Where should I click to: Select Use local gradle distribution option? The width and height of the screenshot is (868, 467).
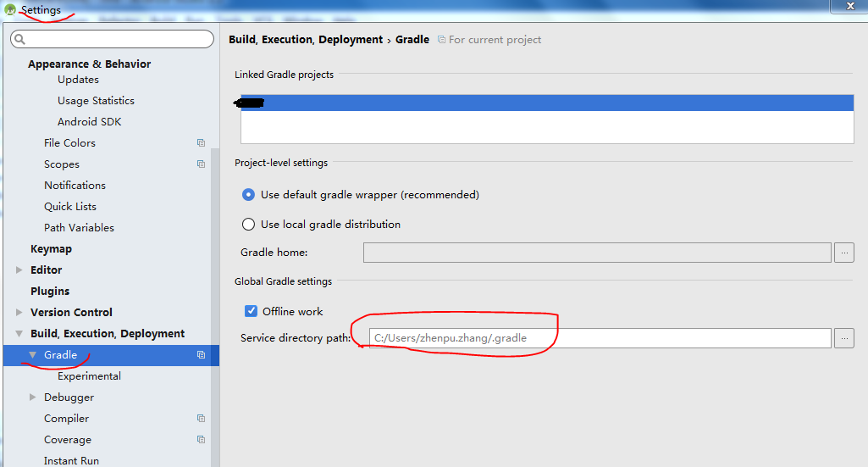(x=248, y=225)
